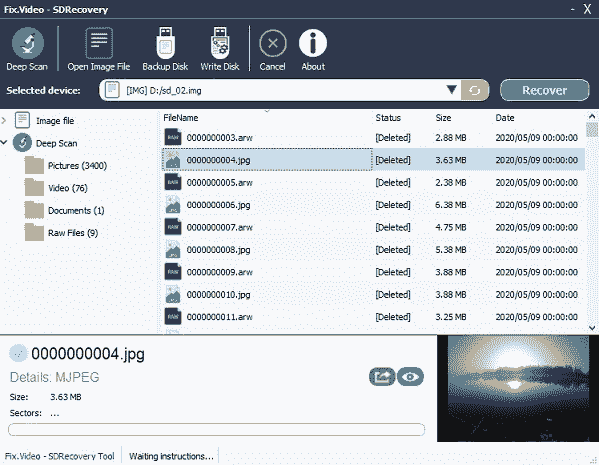Select file 0000000006.jpg in list
Image resolution: width=599 pixels, height=465 pixels.
tap(374, 205)
